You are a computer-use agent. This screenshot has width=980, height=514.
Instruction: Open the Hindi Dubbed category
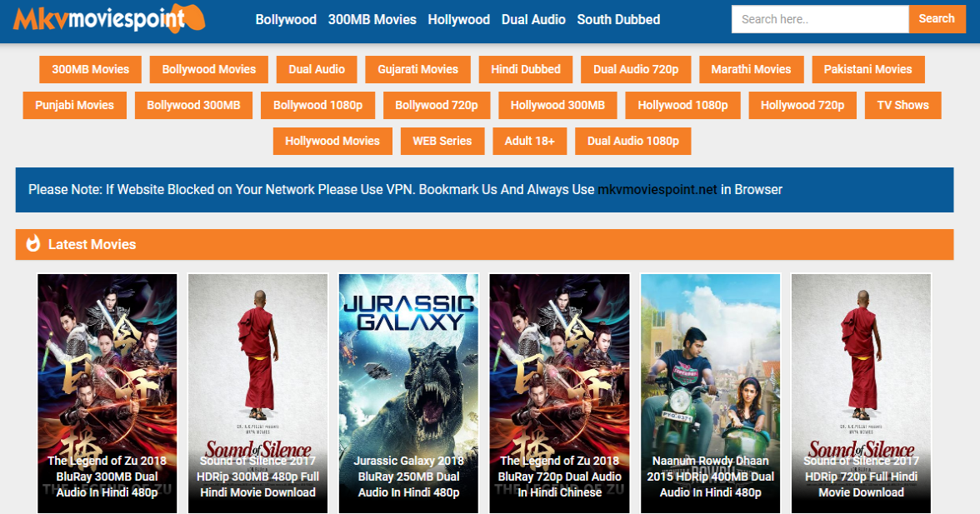526,69
